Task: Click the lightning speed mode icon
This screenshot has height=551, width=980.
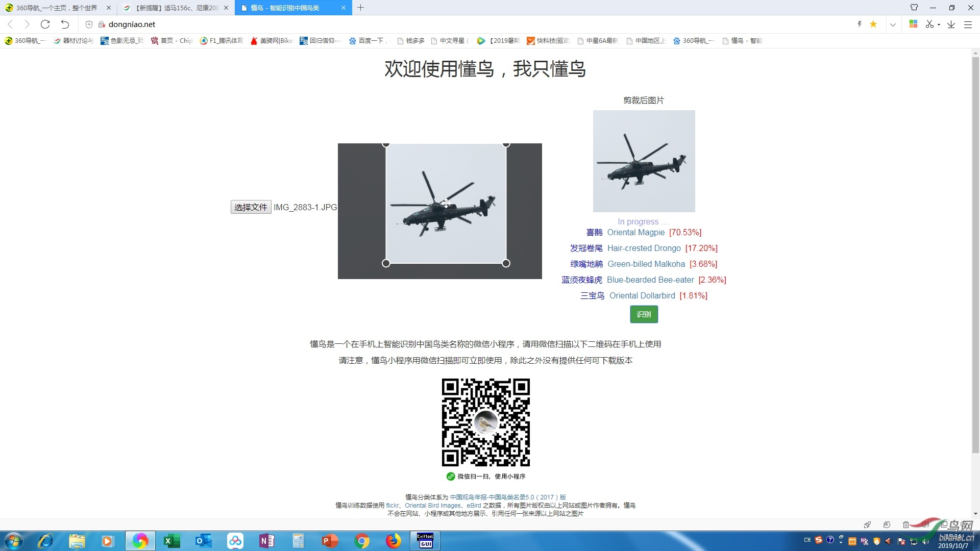Action: (x=860, y=24)
